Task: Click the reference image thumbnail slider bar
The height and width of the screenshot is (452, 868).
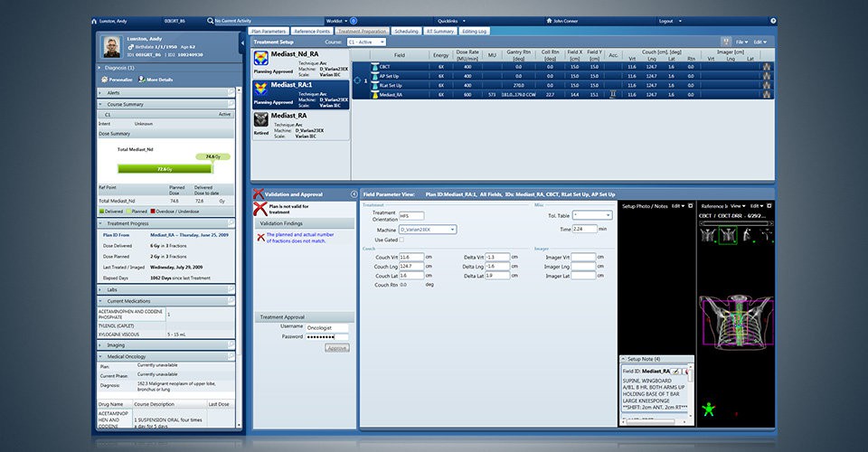Action: [736, 223]
